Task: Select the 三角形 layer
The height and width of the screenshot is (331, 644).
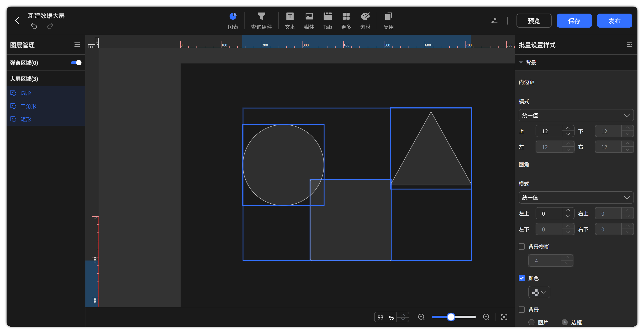Action: 46,106
